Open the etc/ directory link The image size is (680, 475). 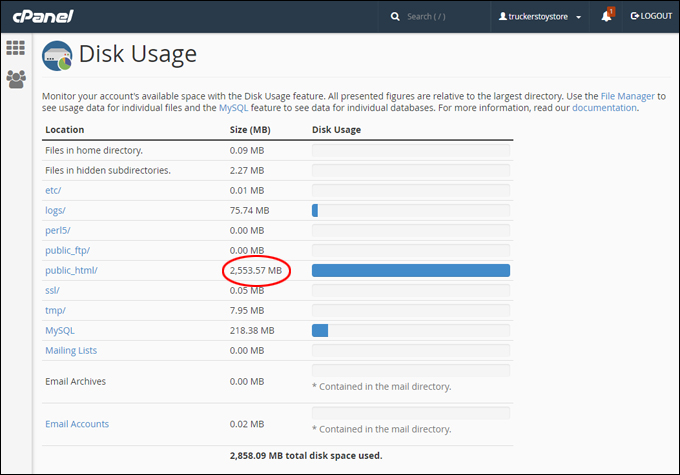pyautogui.click(x=53, y=190)
